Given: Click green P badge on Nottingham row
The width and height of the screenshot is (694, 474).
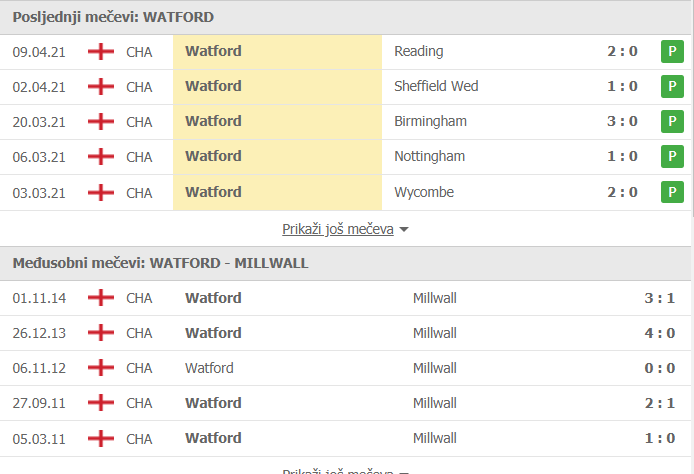Looking at the screenshot, I should pos(672,157).
